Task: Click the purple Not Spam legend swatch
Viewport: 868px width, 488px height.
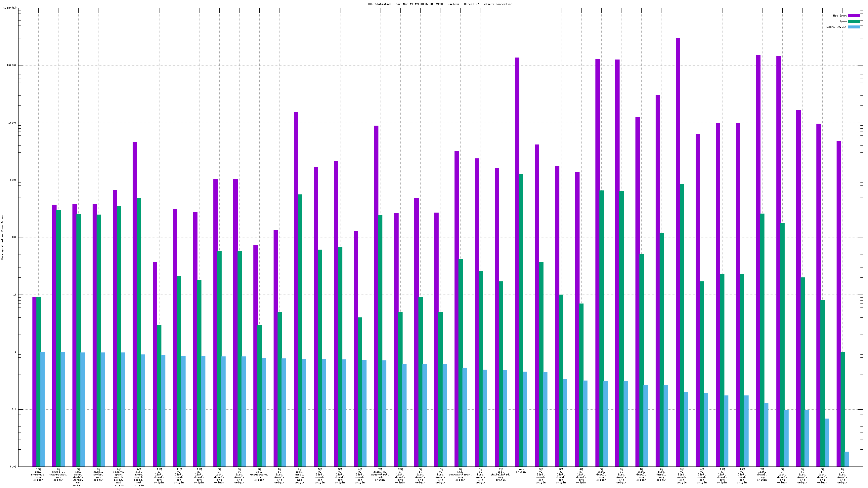Action: pos(853,16)
